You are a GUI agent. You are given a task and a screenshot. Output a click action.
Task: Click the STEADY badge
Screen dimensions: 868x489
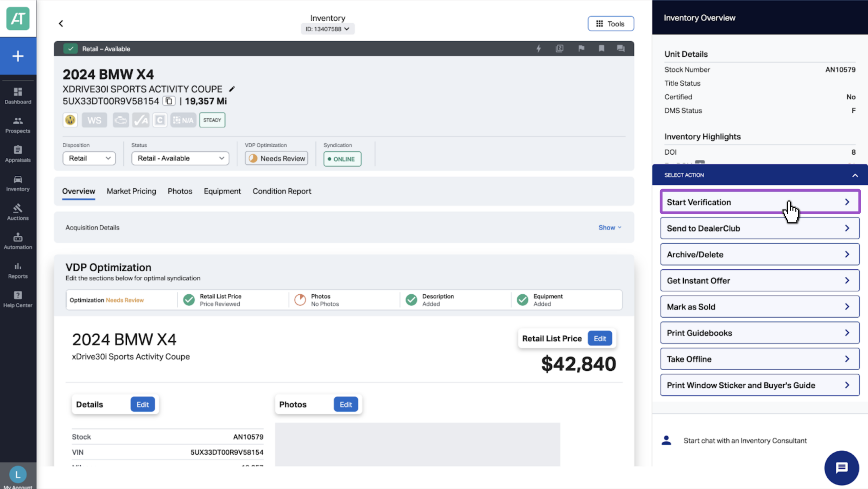coord(212,120)
